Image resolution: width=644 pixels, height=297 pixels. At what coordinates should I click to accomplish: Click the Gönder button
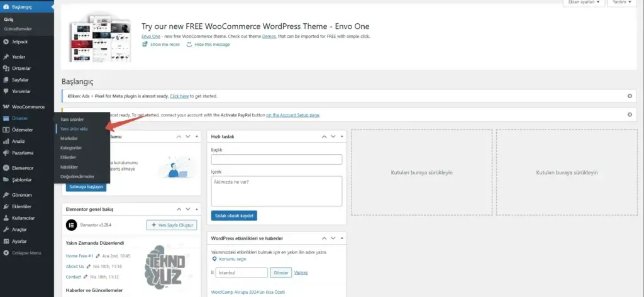click(x=281, y=272)
